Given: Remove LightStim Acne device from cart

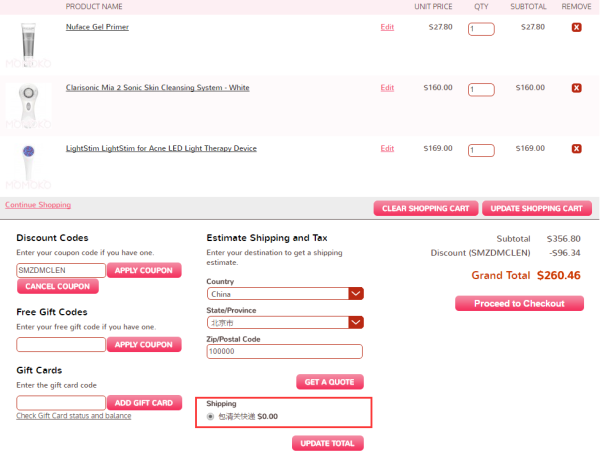Looking at the screenshot, I should (x=576, y=148).
